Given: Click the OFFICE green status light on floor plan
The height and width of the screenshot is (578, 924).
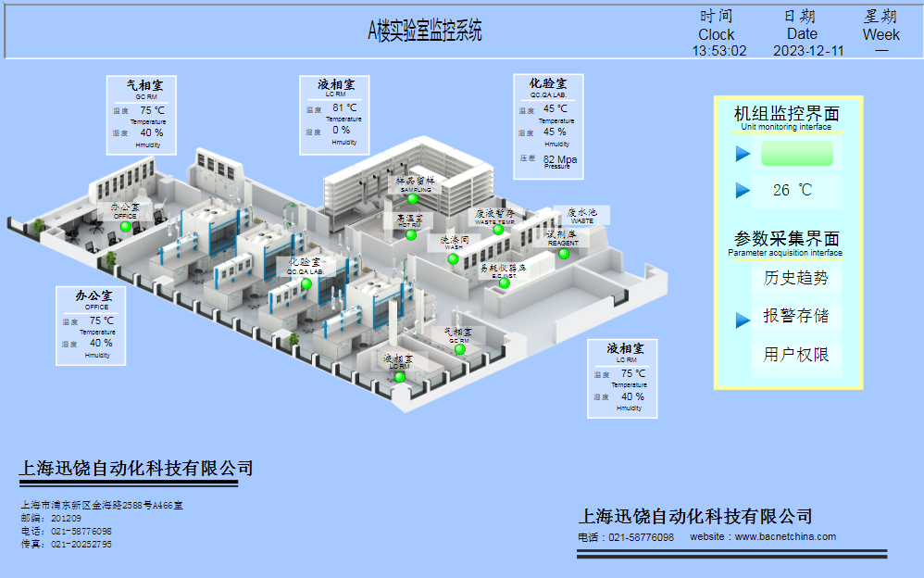Looking at the screenshot, I should pos(126,226).
